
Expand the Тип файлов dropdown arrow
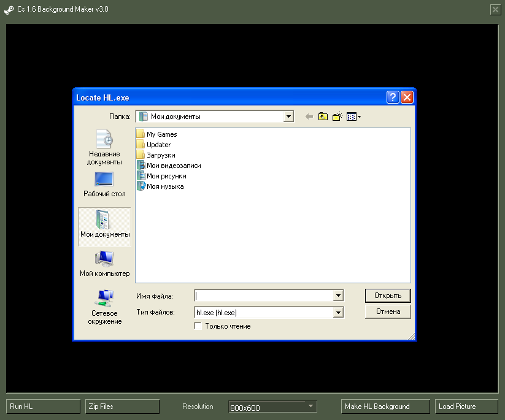338,312
